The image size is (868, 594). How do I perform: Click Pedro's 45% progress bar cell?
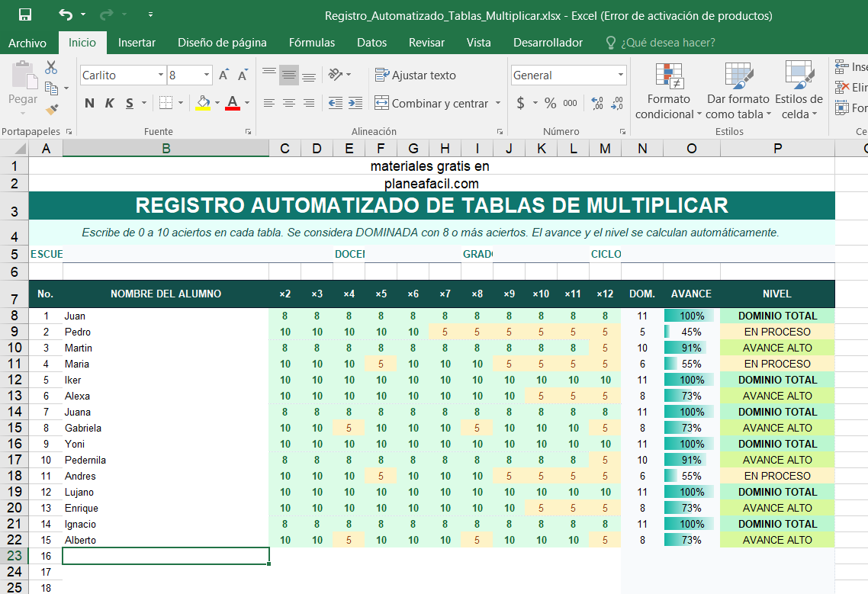691,332
